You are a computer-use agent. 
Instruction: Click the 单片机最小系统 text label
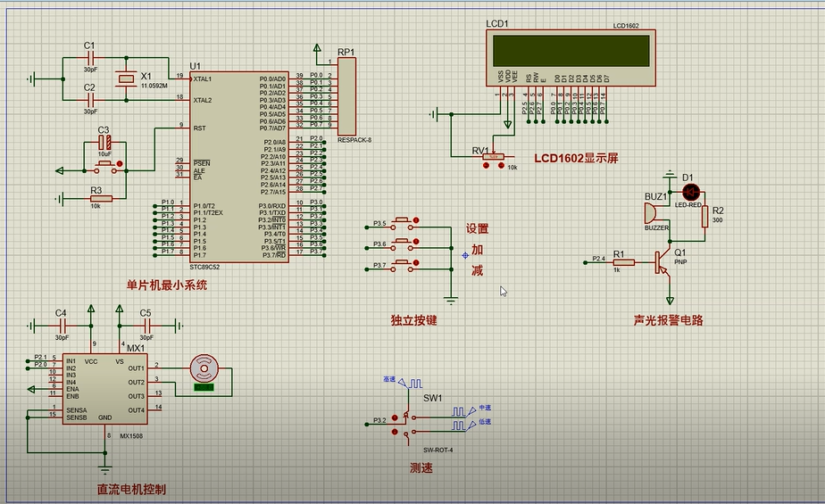(x=167, y=285)
